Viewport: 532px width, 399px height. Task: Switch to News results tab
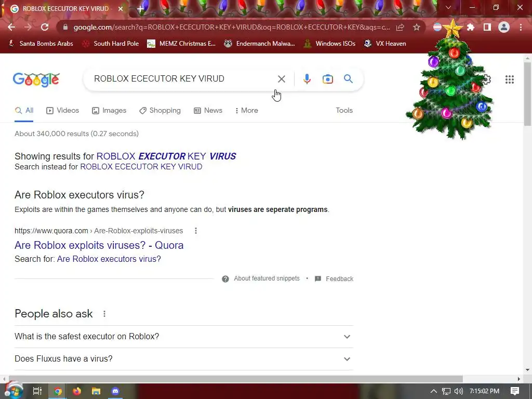[x=208, y=111]
